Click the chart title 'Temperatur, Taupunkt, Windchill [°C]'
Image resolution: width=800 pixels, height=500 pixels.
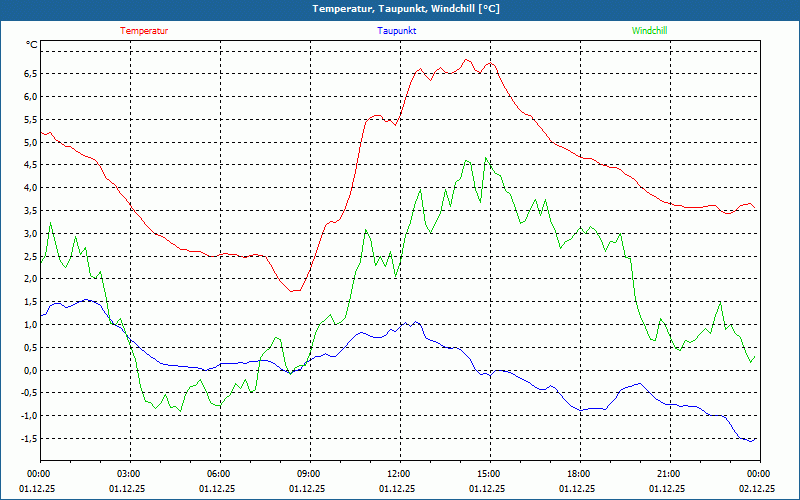point(406,9)
